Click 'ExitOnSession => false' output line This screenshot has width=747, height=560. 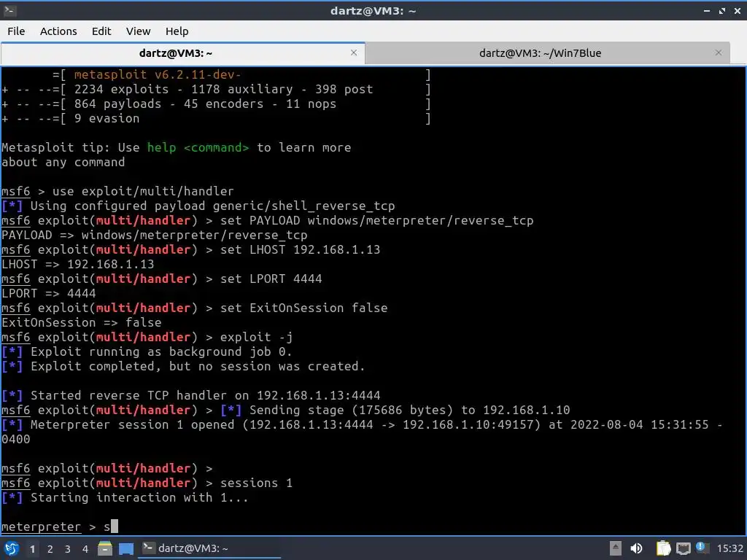coord(82,323)
